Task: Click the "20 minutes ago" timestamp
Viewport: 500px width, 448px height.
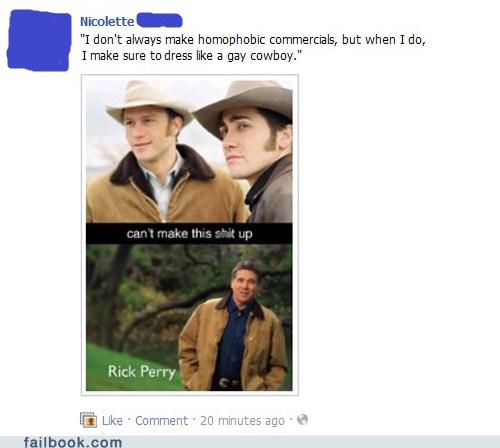Action: click(x=242, y=421)
